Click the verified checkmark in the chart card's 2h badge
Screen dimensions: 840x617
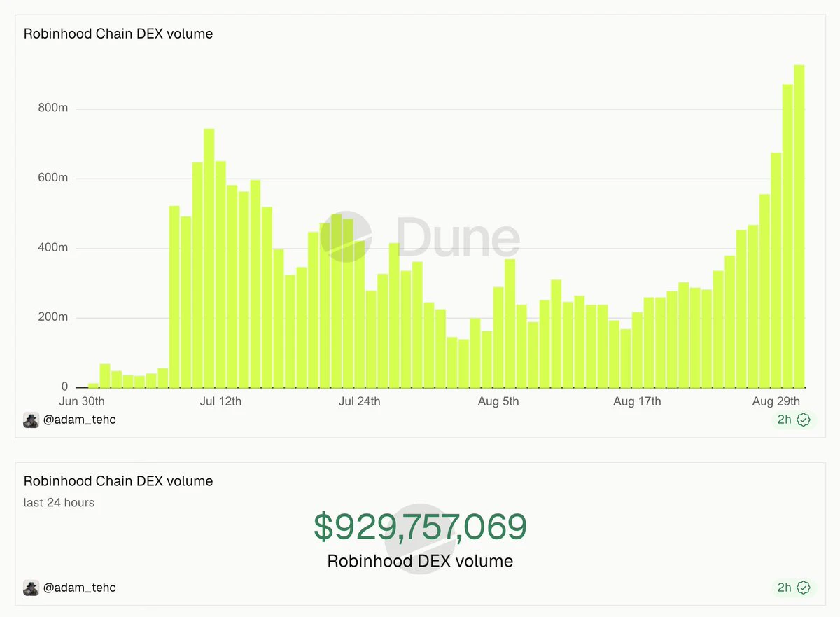(804, 420)
